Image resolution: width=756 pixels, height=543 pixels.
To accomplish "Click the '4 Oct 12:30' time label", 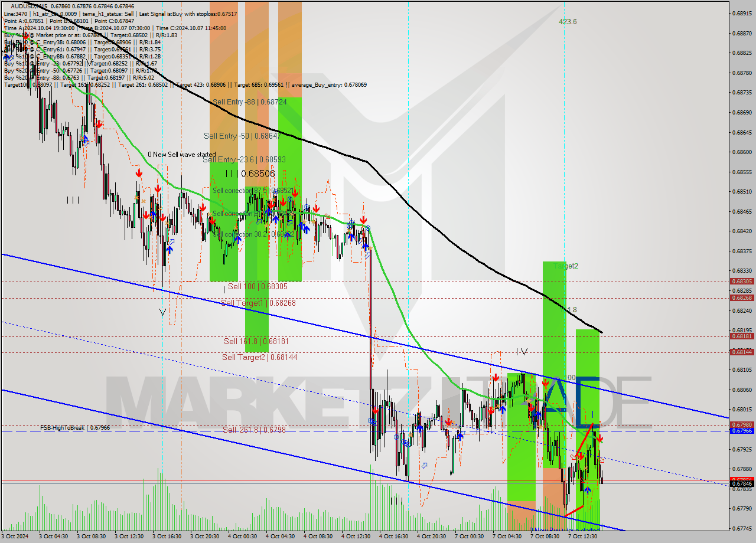I will 356,537.
